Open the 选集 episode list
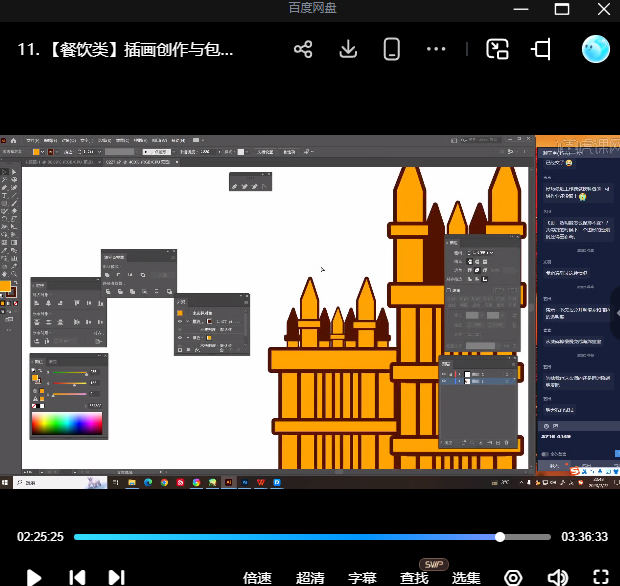This screenshot has height=586, width=620. pos(466,577)
